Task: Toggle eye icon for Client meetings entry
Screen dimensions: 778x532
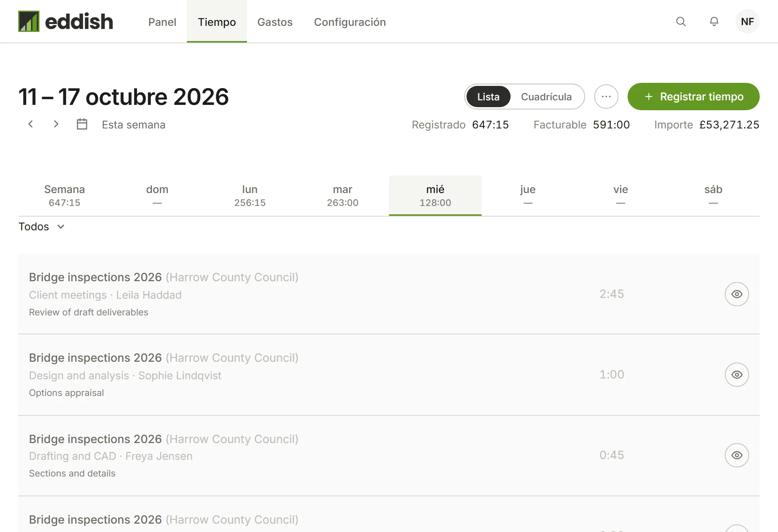Action: click(737, 294)
